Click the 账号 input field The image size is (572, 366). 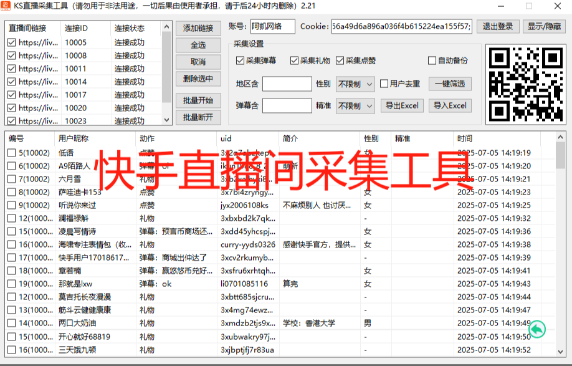[273, 27]
